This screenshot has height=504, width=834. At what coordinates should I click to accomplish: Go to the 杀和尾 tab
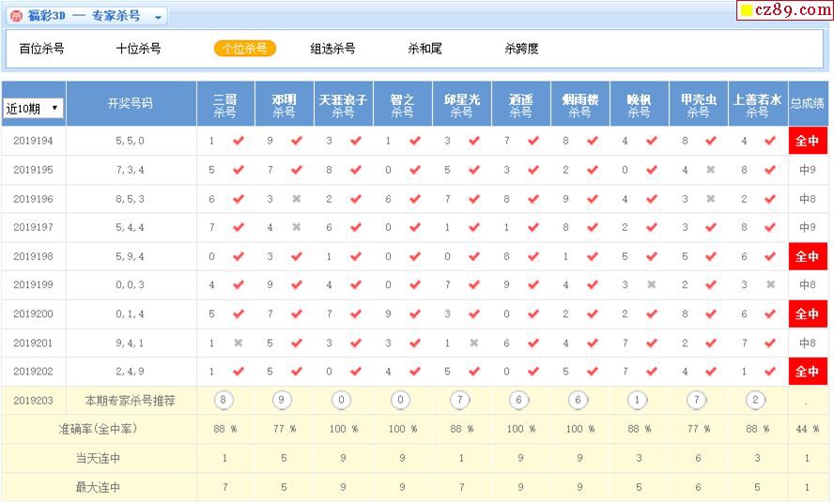(425, 49)
